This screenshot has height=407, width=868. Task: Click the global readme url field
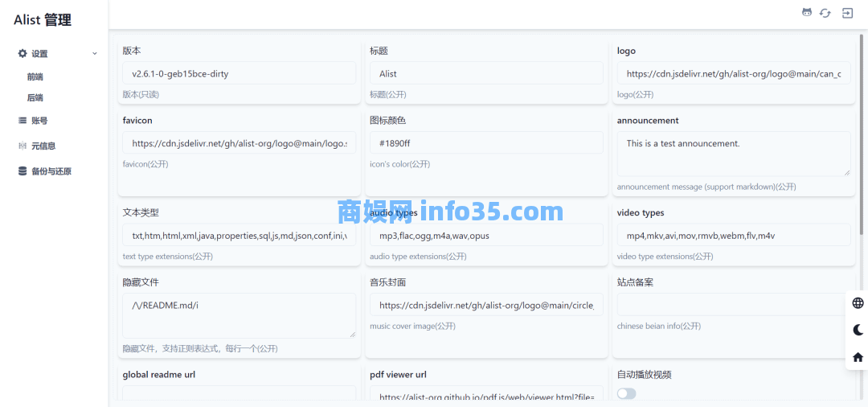click(x=240, y=393)
